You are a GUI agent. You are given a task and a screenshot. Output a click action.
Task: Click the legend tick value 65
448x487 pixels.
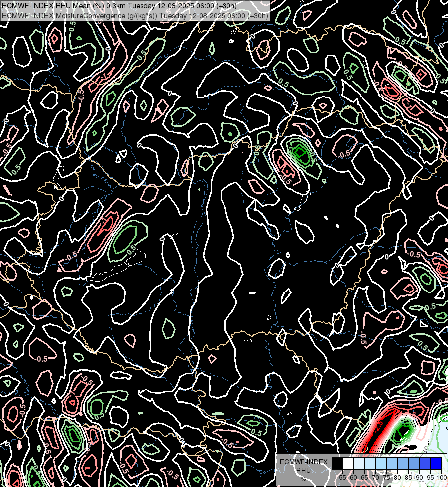click(x=364, y=478)
